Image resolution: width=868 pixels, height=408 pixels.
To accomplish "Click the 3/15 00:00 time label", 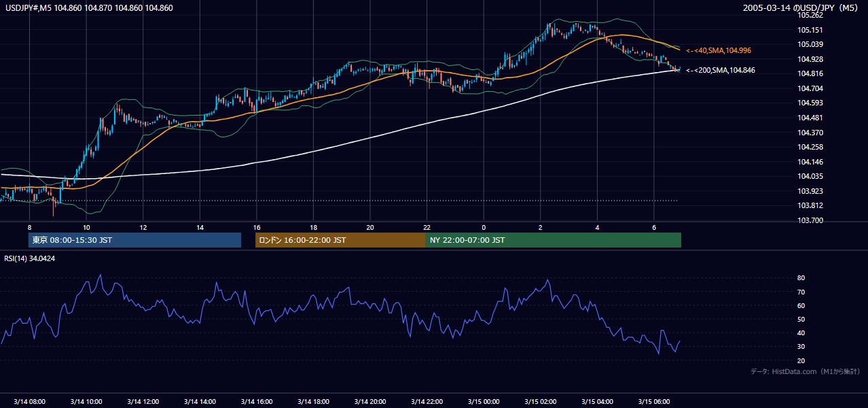I will coord(484,401).
